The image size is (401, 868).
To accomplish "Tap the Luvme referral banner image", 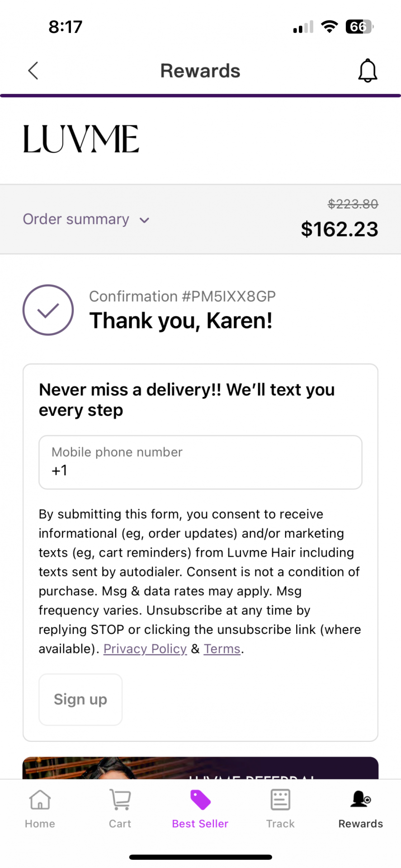I will 200,768.
